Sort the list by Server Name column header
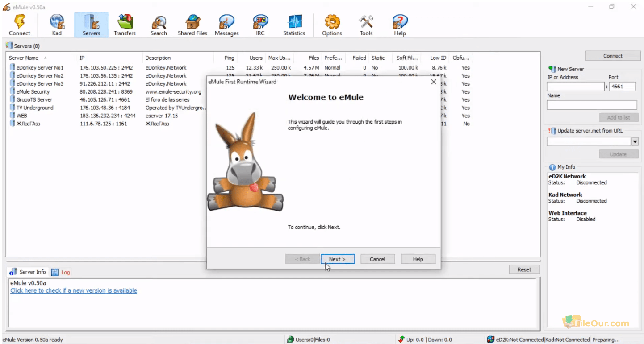This screenshot has height=344, width=644. 24,58
